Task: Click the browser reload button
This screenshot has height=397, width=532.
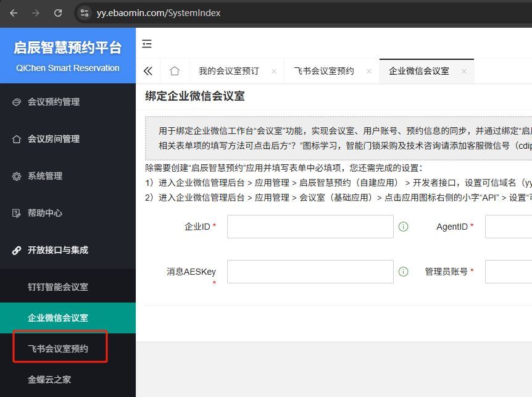Action: pyautogui.click(x=58, y=12)
